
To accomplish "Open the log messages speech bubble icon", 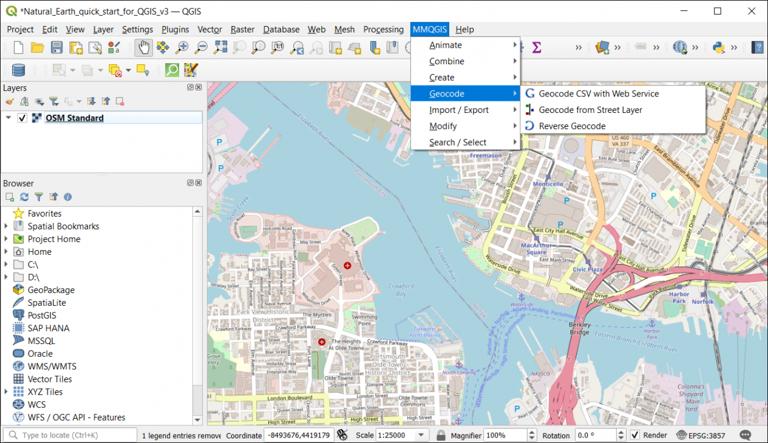I will (x=745, y=435).
